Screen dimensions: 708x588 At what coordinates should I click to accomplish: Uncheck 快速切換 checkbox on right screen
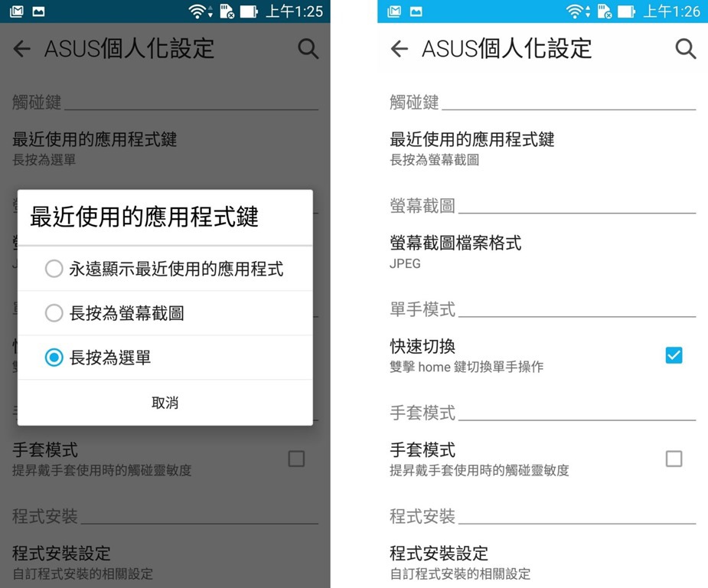click(x=674, y=355)
